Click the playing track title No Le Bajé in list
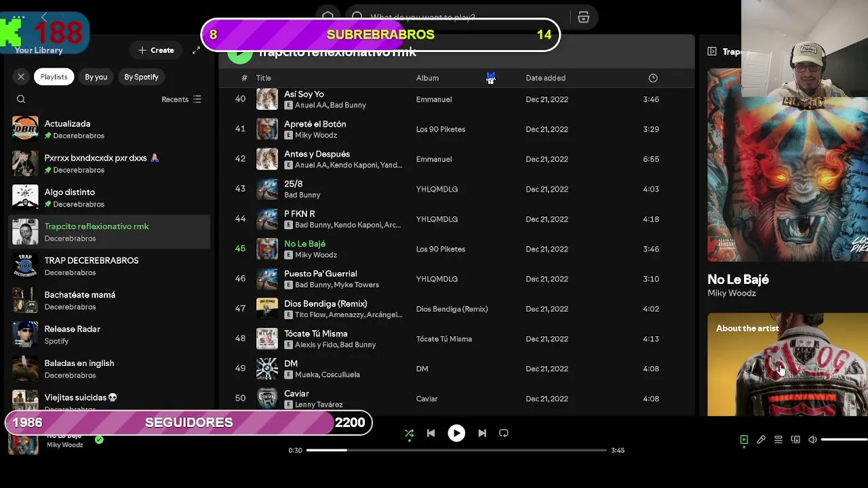Viewport: 868px width, 488px height. pyautogui.click(x=304, y=243)
